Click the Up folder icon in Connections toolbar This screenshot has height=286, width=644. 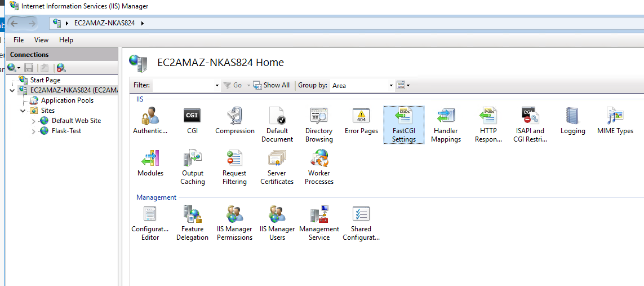[x=45, y=68]
